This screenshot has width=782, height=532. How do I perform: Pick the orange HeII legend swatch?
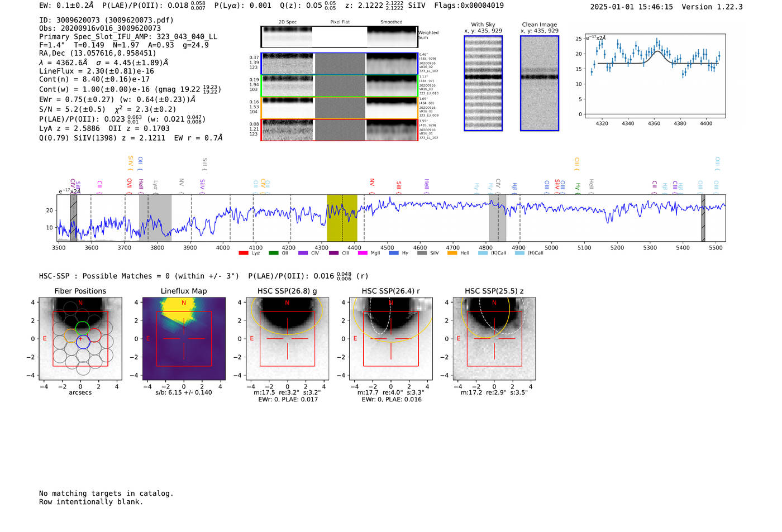(452, 253)
